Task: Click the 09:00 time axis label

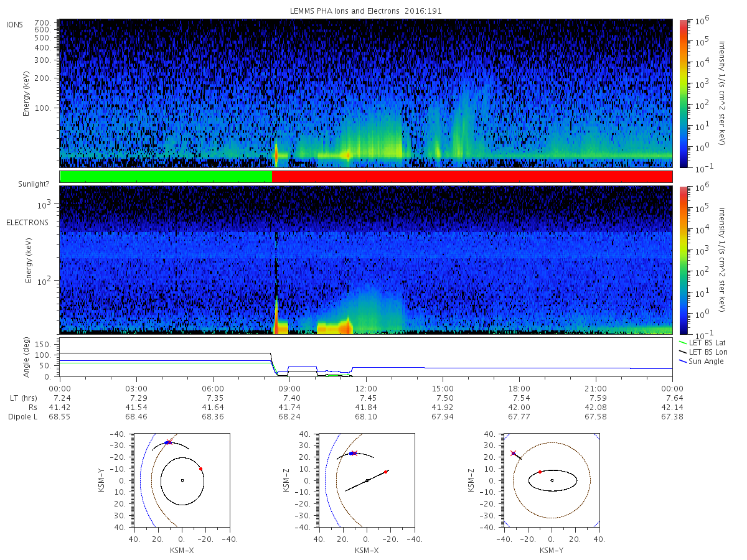Action: pos(289,389)
